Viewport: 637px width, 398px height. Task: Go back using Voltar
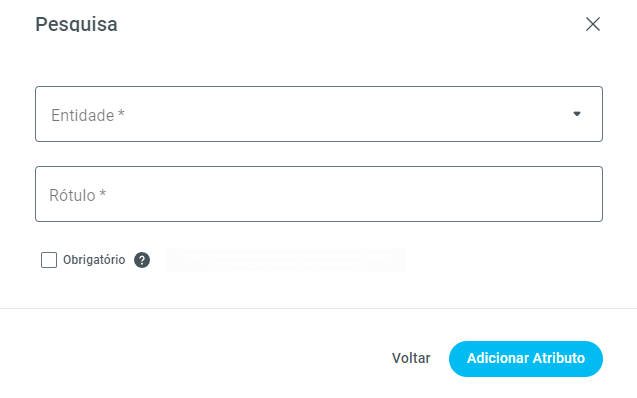411,358
